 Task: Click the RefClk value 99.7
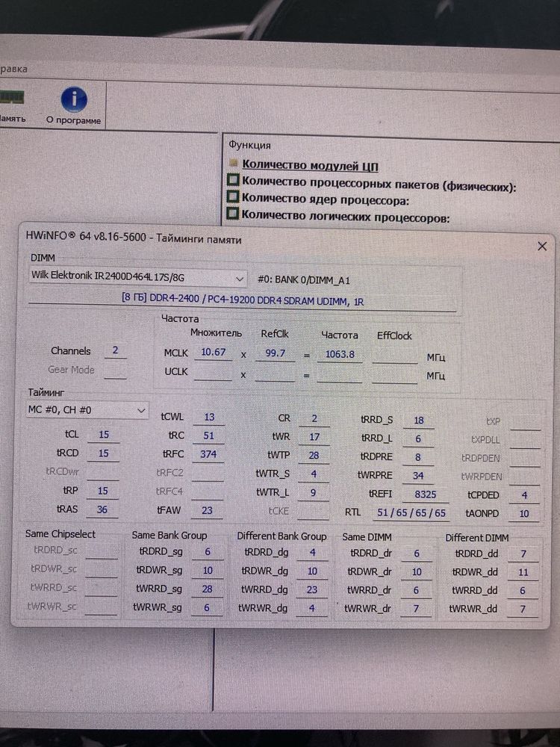coord(275,353)
